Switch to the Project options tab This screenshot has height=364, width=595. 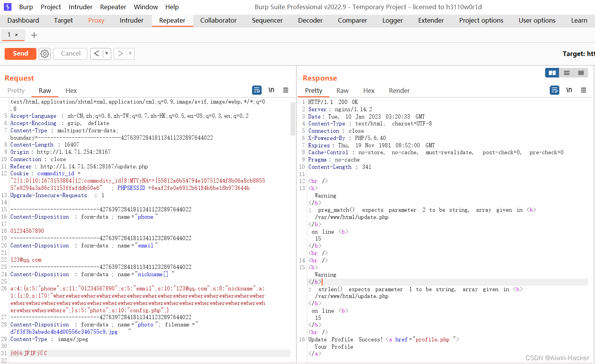(481, 20)
